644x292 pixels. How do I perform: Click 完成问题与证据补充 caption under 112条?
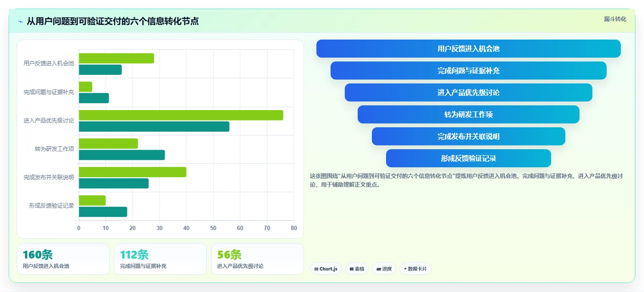(x=143, y=266)
